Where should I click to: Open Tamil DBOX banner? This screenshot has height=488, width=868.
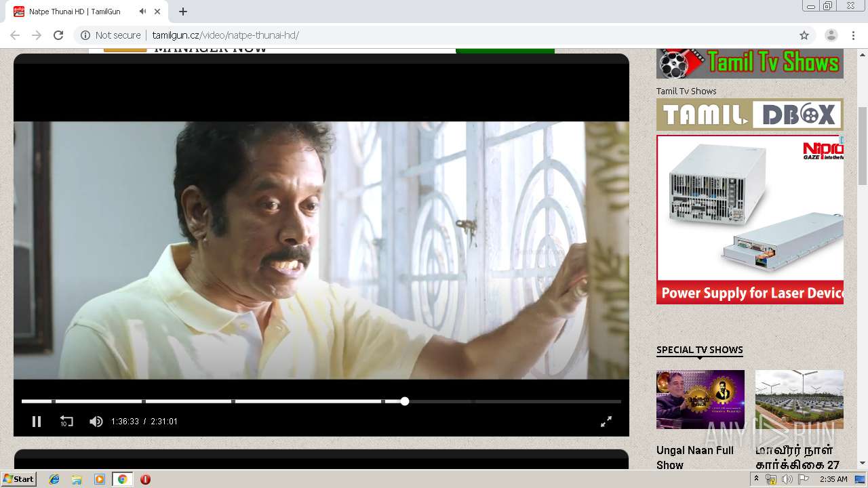[750, 115]
